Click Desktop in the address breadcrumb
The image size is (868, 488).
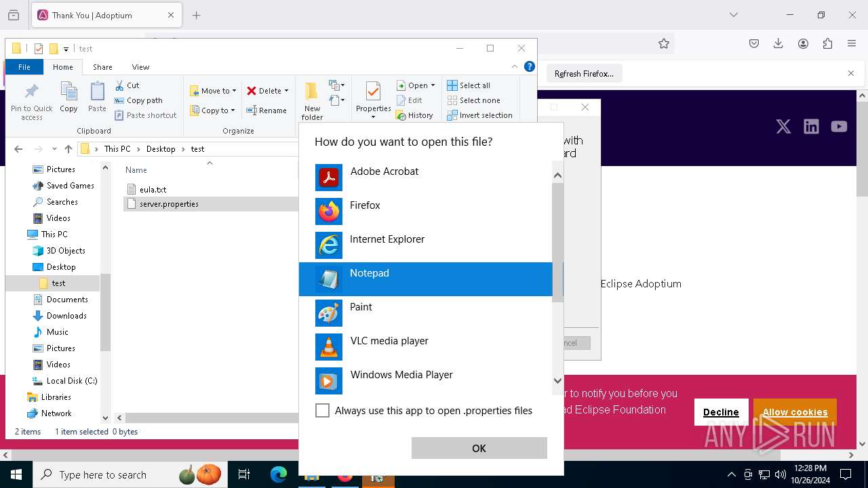click(161, 149)
